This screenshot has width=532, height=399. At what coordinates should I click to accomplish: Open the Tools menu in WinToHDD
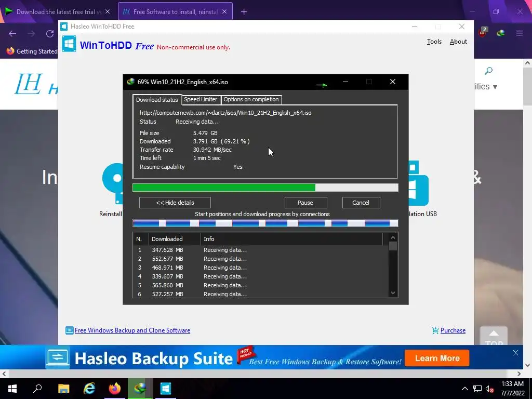434,42
